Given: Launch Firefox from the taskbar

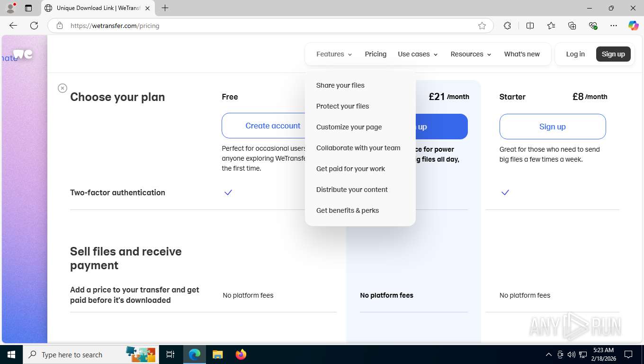Looking at the screenshot, I should (241, 355).
